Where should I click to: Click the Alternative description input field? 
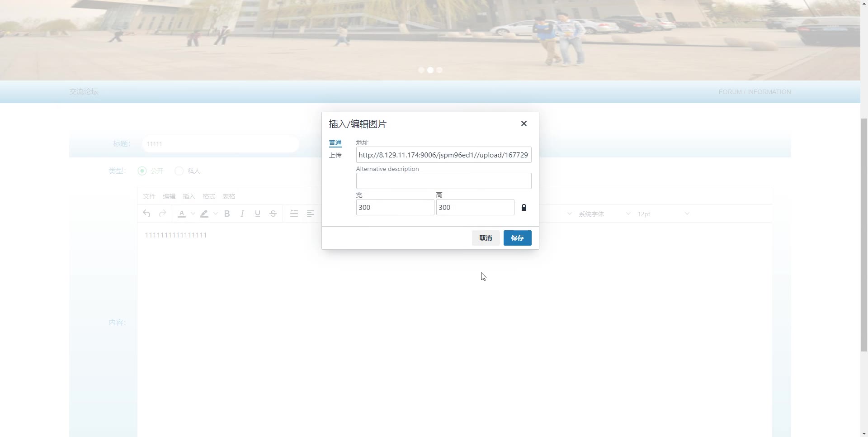point(443,181)
